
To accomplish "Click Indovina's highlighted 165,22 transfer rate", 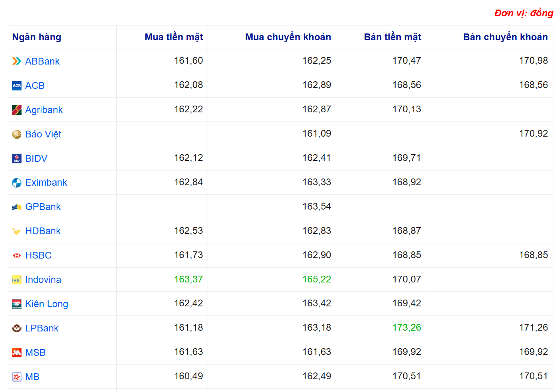I will [x=316, y=279].
